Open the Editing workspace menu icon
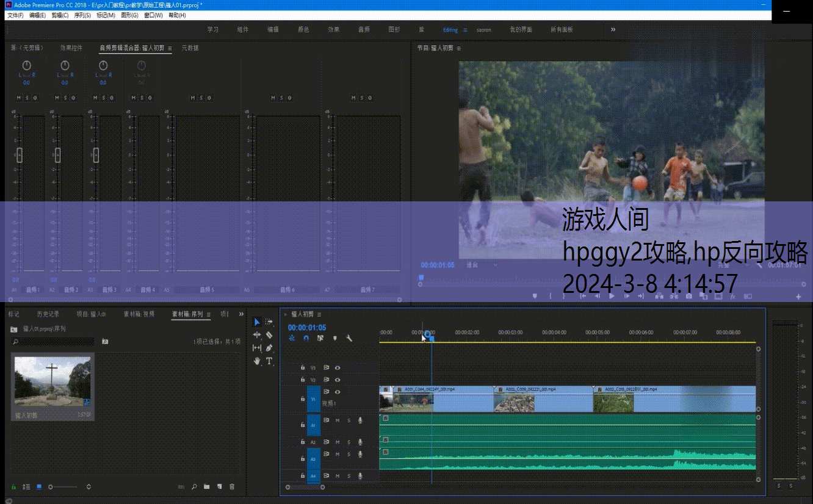Screen dimensions: 813x504 464,30
